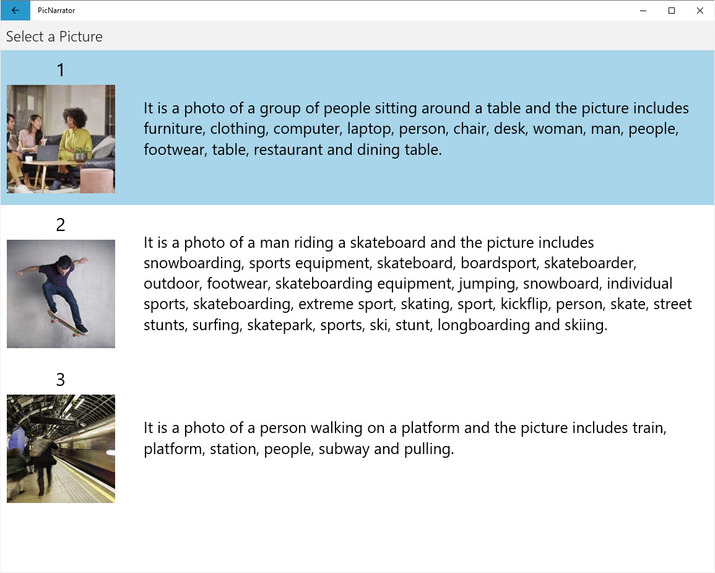Screen dimensions: 715x573
Task: Click the description about a person walking on a platform
Action: coord(405,438)
